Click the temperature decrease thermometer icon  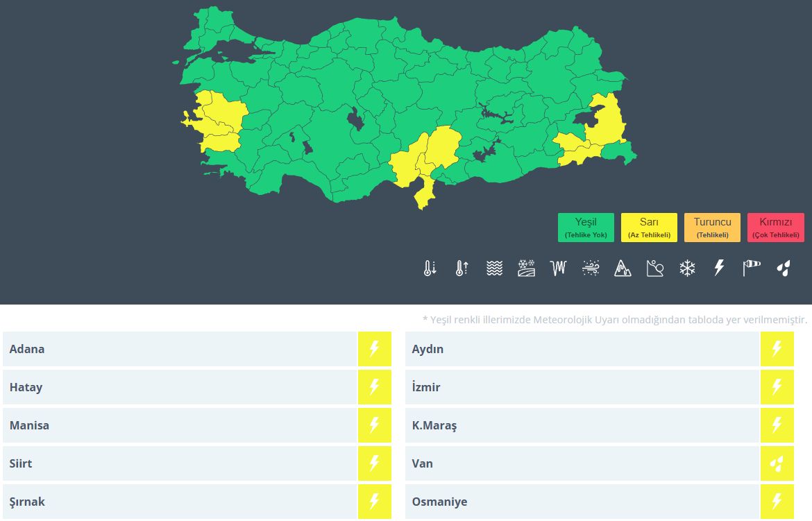(x=430, y=268)
